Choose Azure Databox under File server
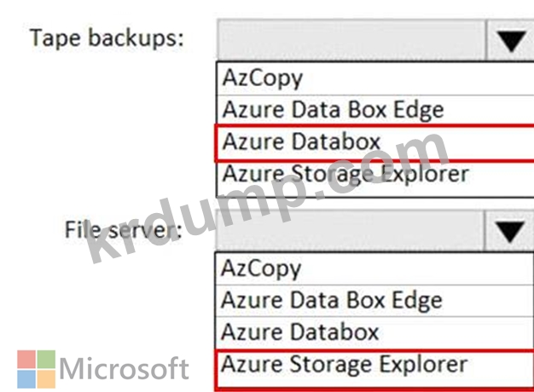Screen dimensions: 534x392 (374, 332)
